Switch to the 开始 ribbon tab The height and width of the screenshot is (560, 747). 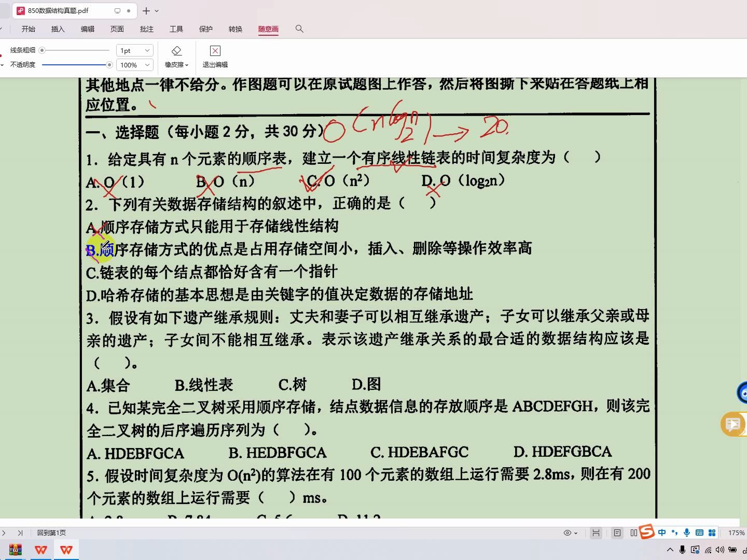tap(29, 29)
